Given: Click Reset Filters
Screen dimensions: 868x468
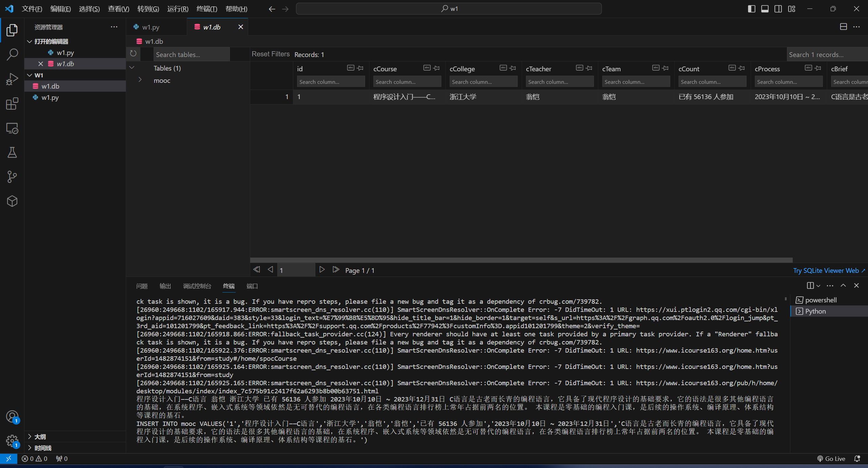Looking at the screenshot, I should [271, 54].
